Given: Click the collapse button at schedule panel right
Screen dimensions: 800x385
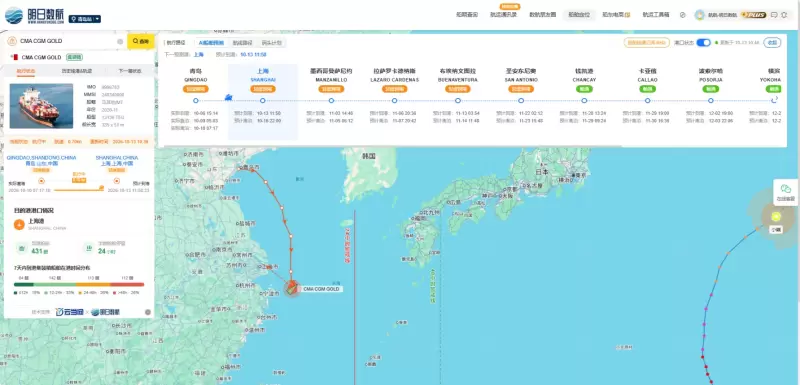Looking at the screenshot, I should coord(772,43).
